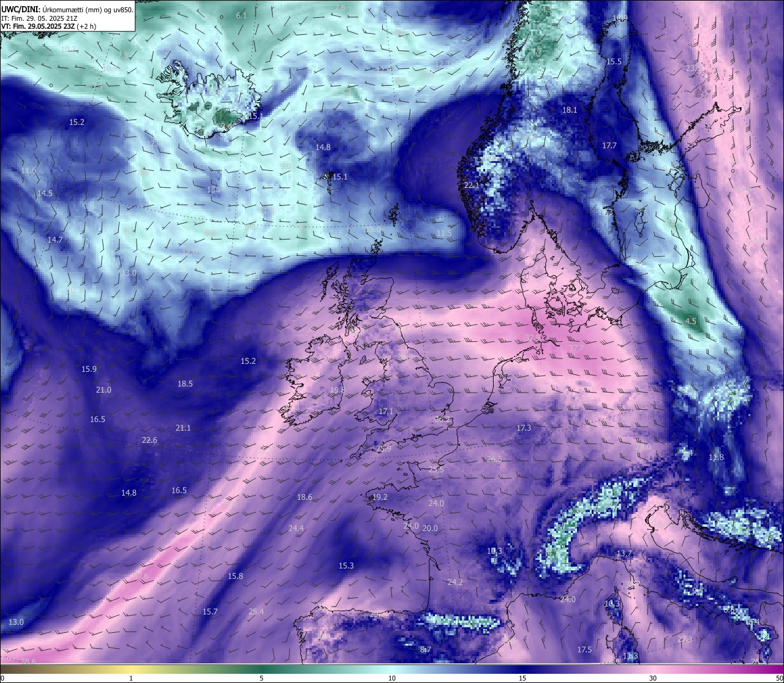Click the 26.5 value over Belgium region
784x683 pixels.
tap(494, 459)
